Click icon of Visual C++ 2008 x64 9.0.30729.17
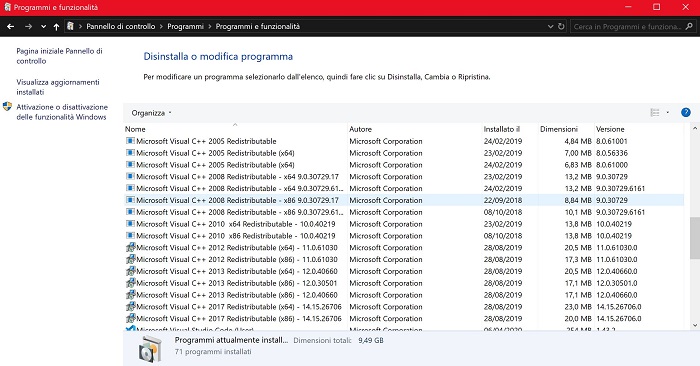The image size is (700, 366). click(x=130, y=176)
